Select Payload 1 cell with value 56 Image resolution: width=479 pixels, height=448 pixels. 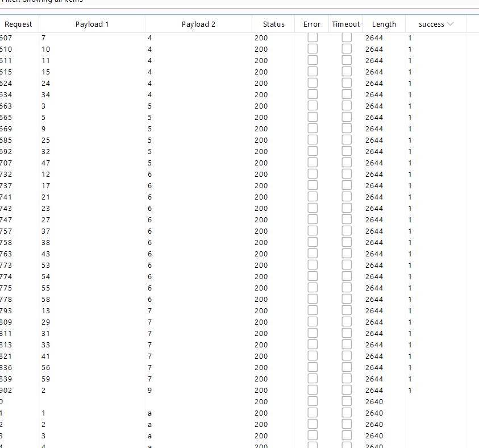click(46, 367)
